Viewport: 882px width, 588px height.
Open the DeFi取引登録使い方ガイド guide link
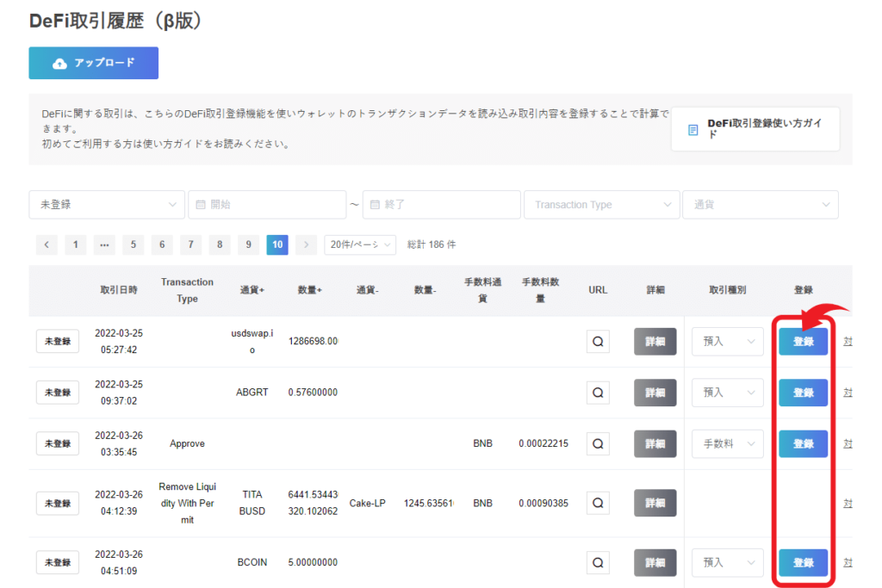[x=755, y=129]
